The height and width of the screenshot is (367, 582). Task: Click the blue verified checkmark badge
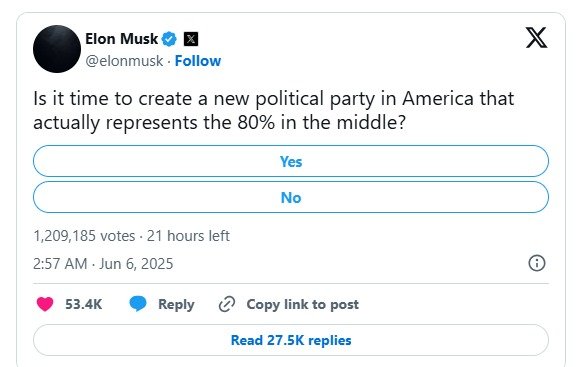coord(169,39)
